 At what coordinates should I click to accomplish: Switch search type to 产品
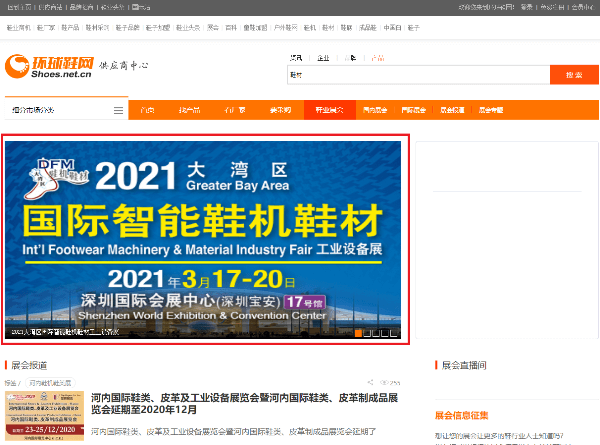378,58
